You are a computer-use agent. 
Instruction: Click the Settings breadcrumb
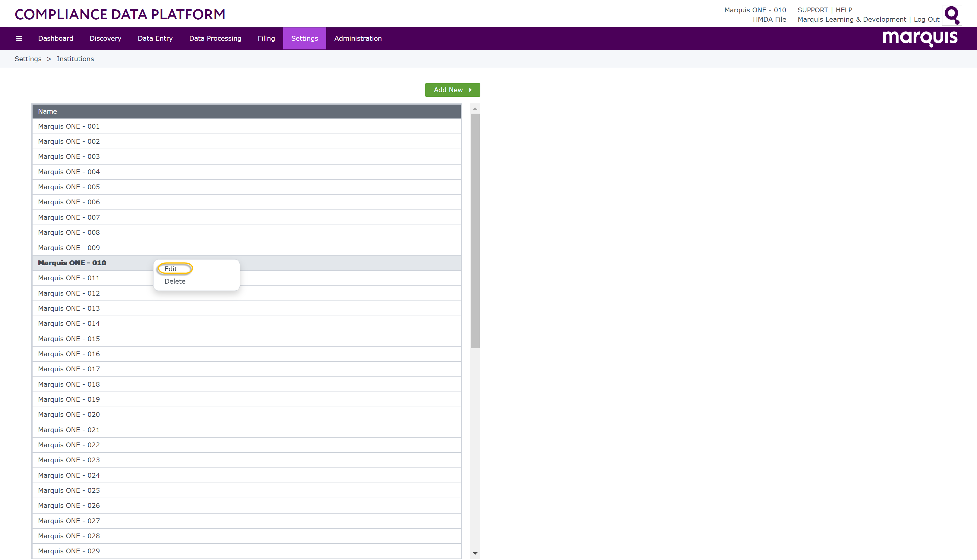(x=28, y=59)
